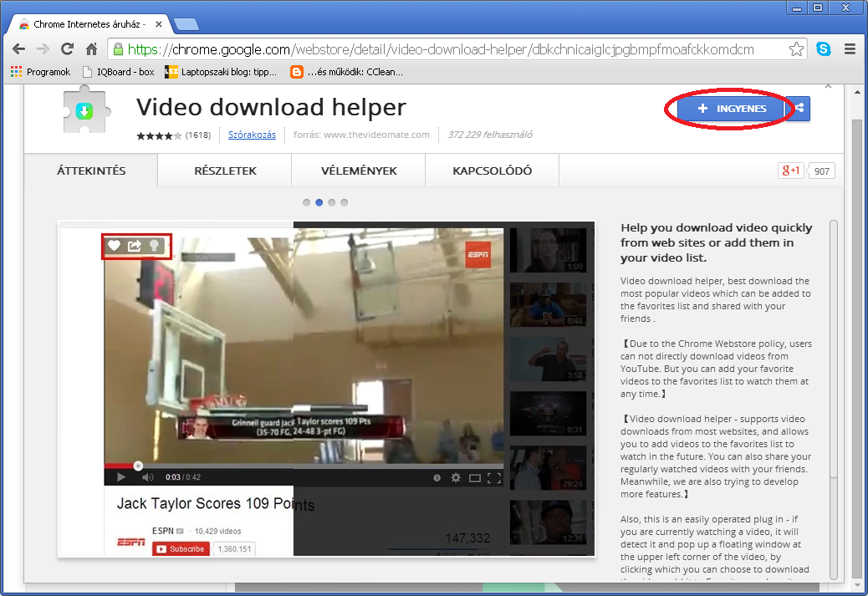Screen dimensions: 868x596
Task: Open the Laptopszaki blog bookmark
Action: pos(221,72)
